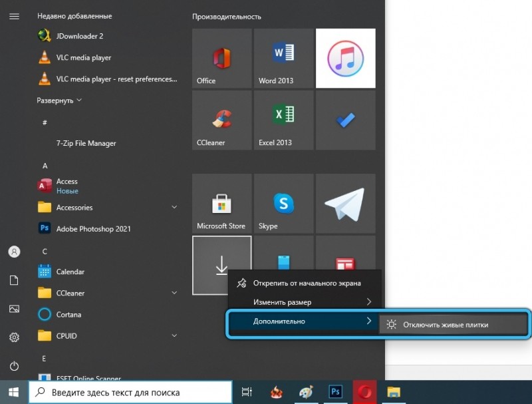Click the # section header
The width and height of the screenshot is (532, 404).
45,122
